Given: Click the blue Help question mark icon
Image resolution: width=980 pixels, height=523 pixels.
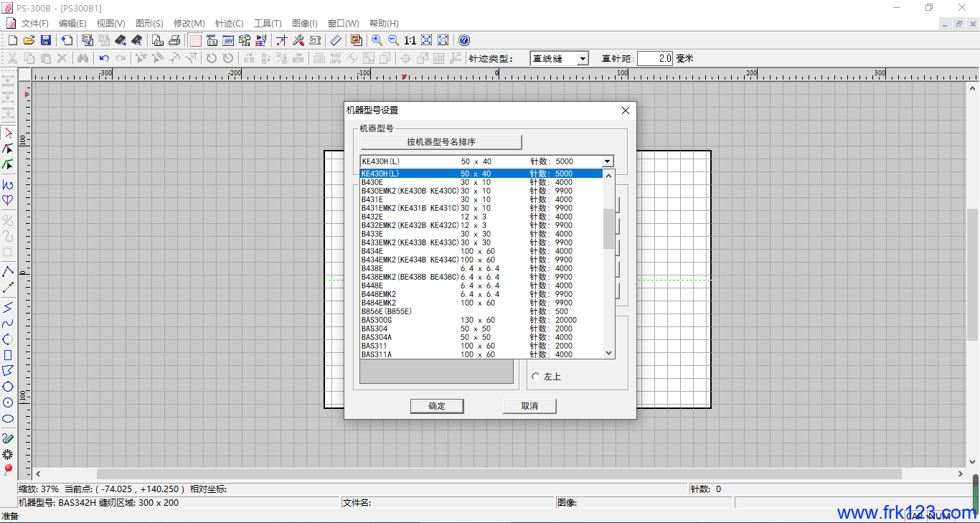Looking at the screenshot, I should 464,41.
